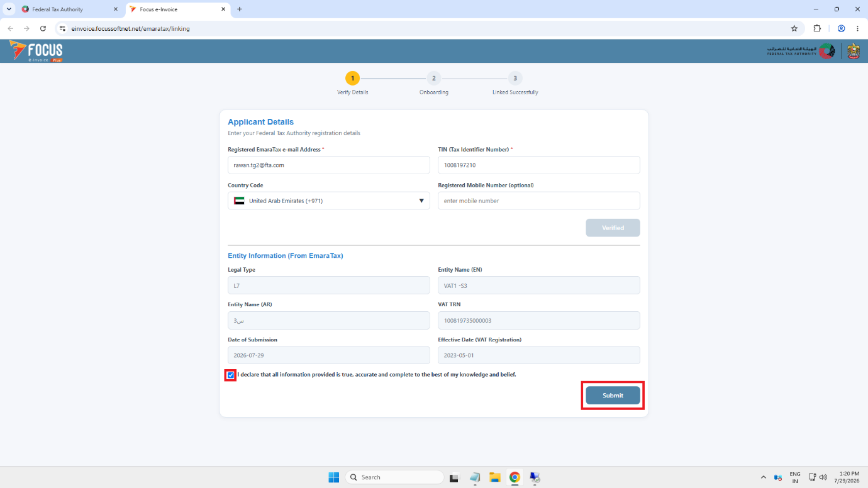Click the Focus e-Invoice logo
This screenshot has height=488, width=868.
[x=36, y=51]
